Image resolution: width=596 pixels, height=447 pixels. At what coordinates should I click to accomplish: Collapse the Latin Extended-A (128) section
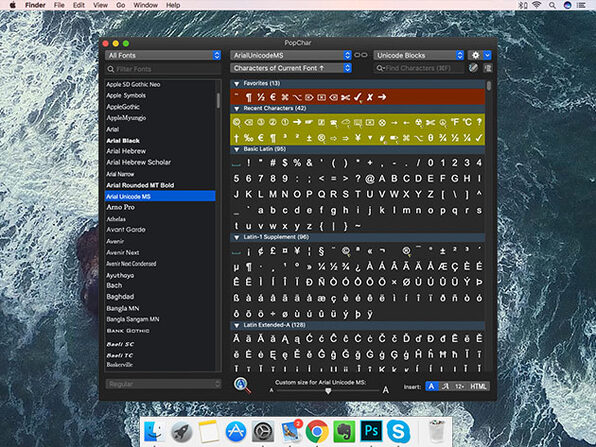(x=236, y=325)
